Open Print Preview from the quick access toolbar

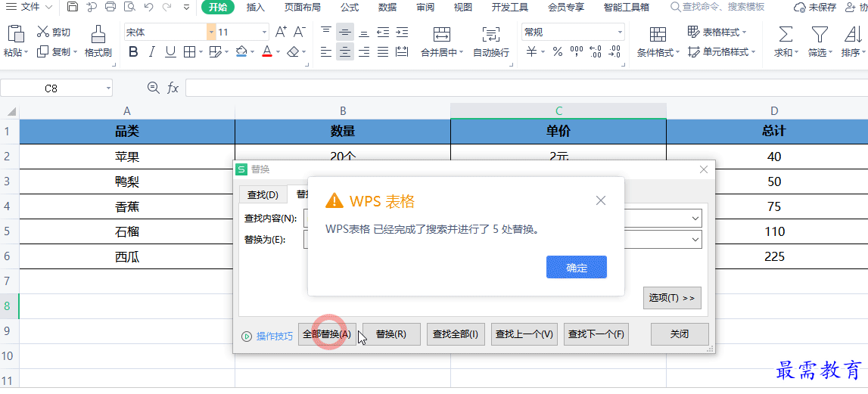click(129, 8)
